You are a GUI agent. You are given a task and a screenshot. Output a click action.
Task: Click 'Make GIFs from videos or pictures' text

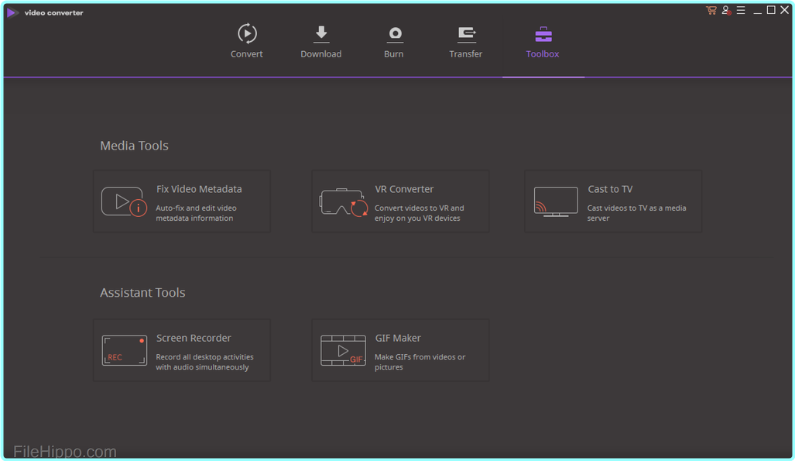(x=420, y=362)
